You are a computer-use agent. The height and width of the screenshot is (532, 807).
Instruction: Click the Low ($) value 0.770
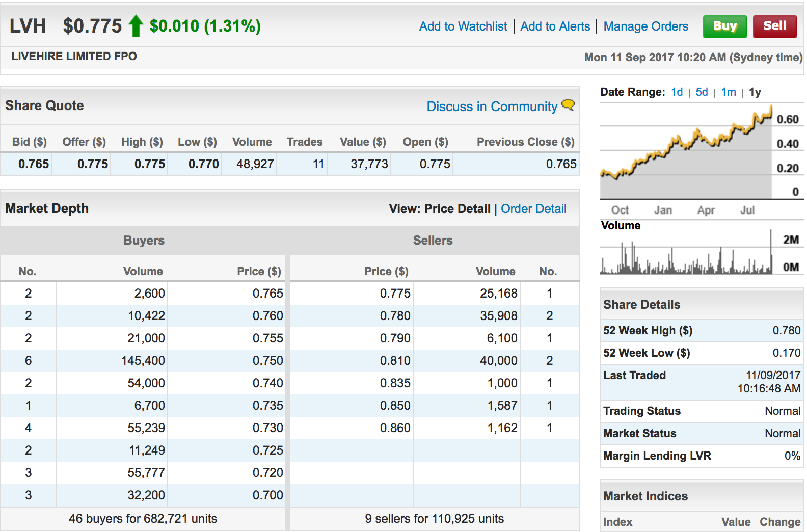point(203,164)
